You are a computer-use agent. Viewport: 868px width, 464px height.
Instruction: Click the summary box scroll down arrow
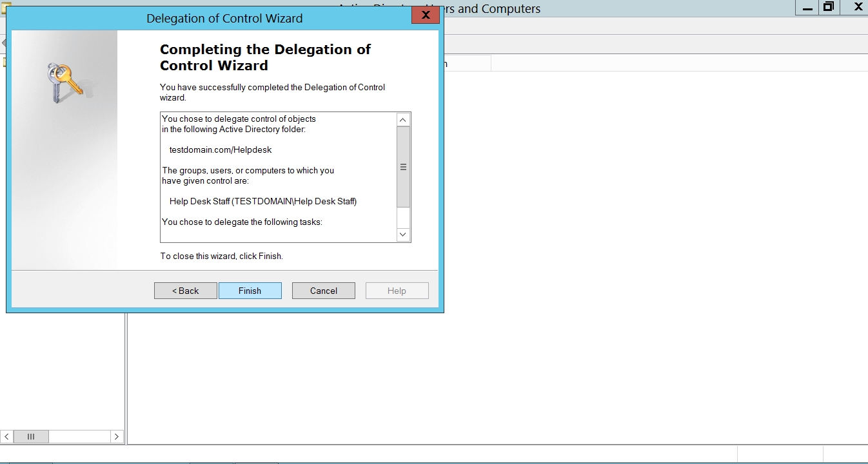coord(403,235)
